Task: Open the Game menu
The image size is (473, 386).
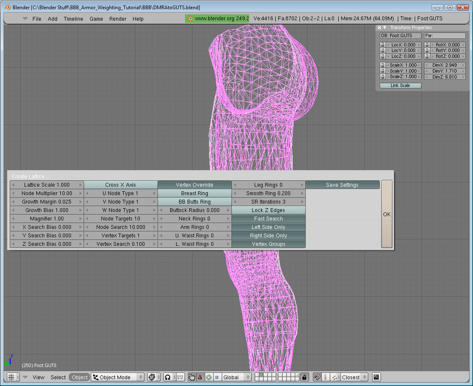Action: (x=96, y=19)
